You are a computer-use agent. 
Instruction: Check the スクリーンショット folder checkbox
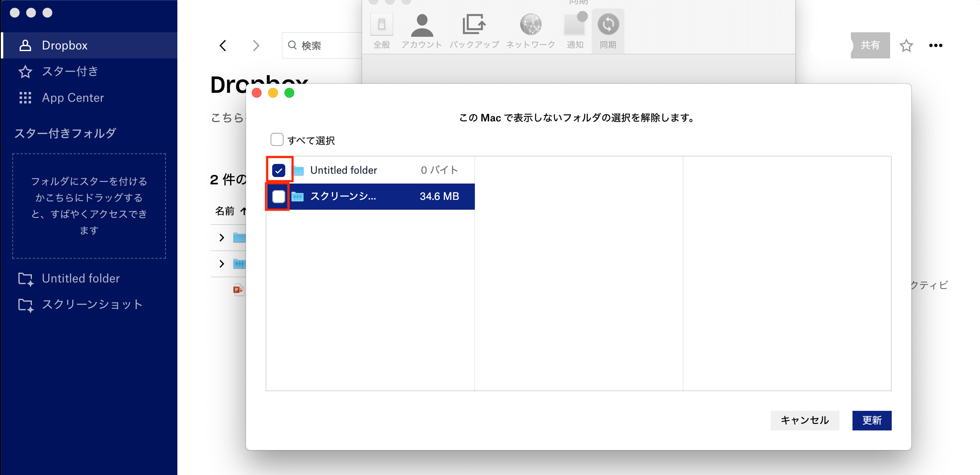pyautogui.click(x=278, y=197)
